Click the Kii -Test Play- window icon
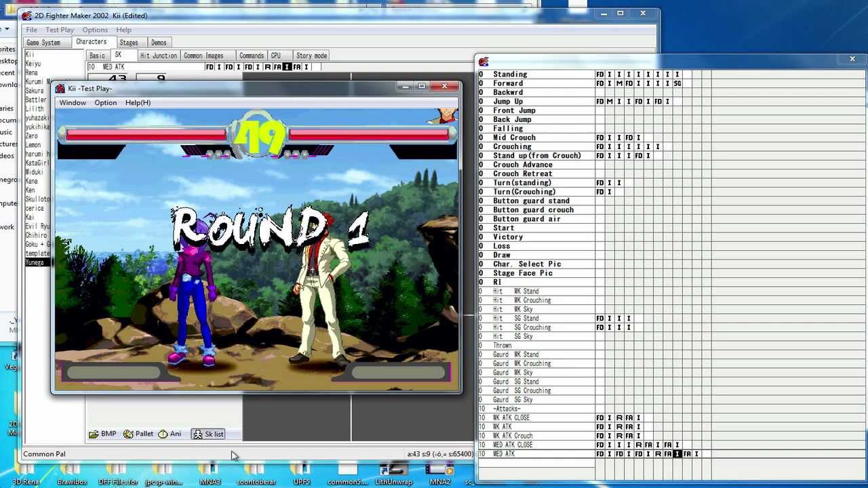This screenshot has width=868, height=488. pyautogui.click(x=60, y=88)
